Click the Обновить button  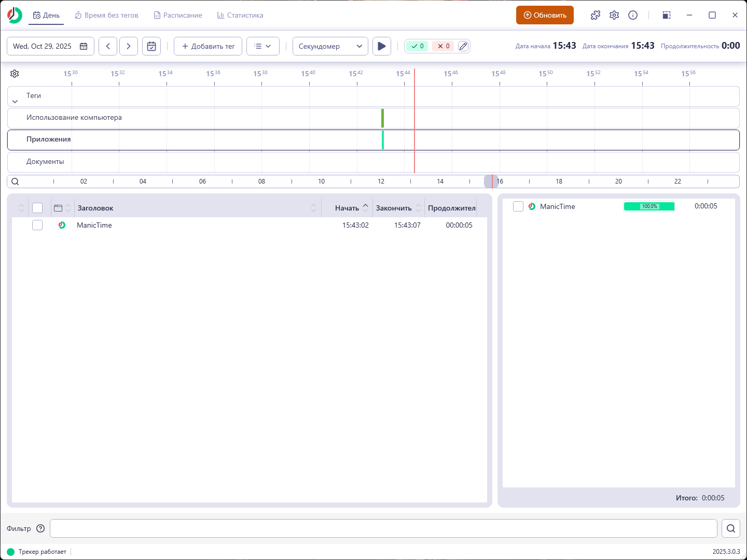pos(545,15)
